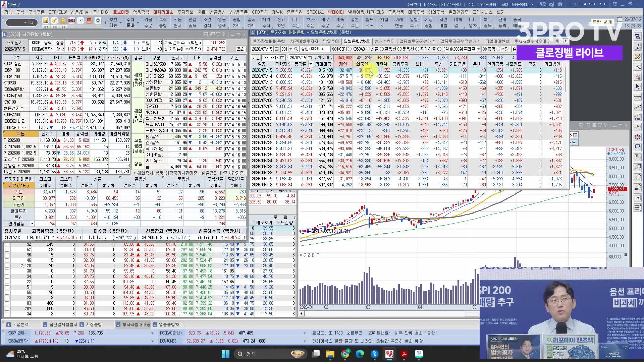Select the AUTO trendline tool
This screenshot has width=644, height=362.
click(638, 117)
